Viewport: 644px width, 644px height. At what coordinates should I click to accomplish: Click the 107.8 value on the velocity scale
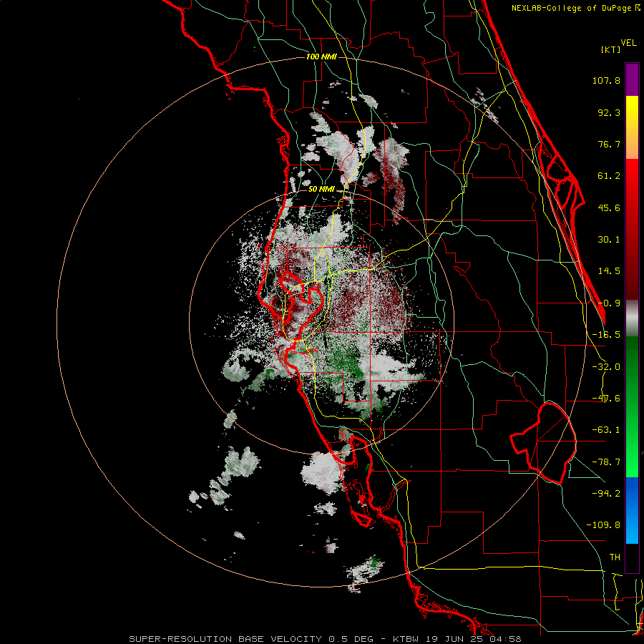(x=606, y=80)
